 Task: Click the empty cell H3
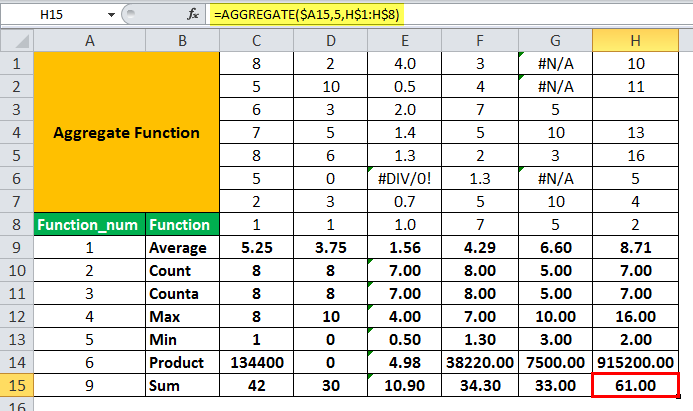pyautogui.click(x=636, y=110)
